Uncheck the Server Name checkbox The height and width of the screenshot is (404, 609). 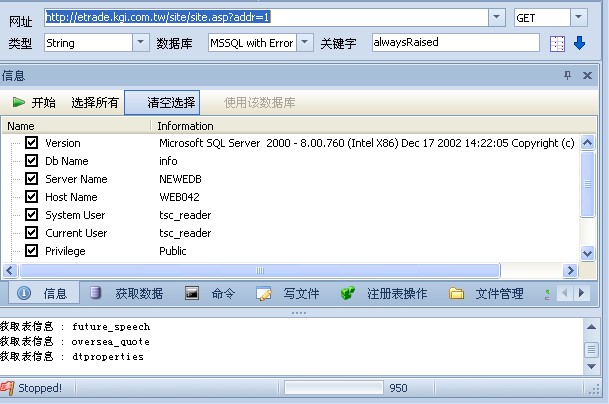[31, 179]
